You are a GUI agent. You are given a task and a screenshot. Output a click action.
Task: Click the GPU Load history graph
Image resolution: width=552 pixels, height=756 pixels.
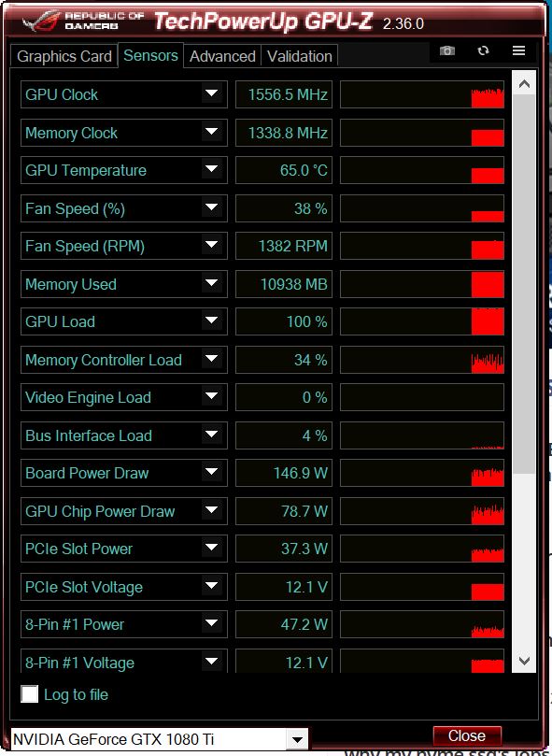[422, 321]
